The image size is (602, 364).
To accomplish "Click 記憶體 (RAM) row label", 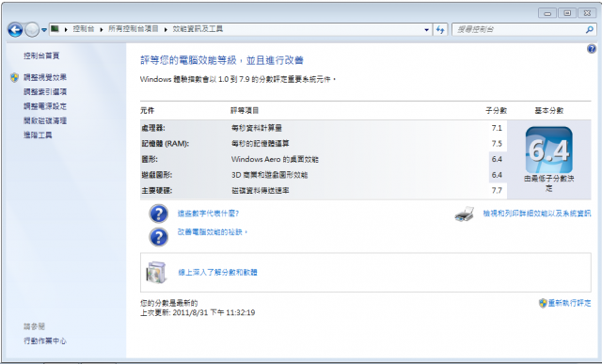I will pos(166,144).
